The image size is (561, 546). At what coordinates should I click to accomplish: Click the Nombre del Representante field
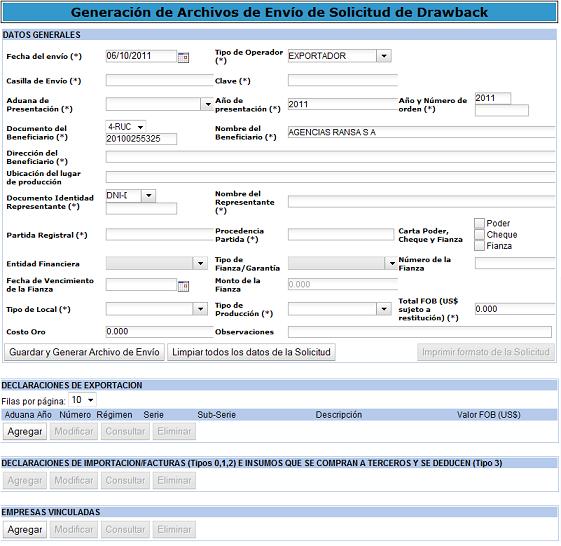421,201
